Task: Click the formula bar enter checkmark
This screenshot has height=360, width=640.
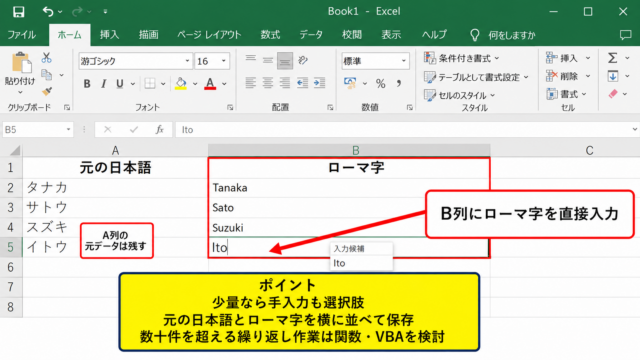Action: click(x=134, y=130)
